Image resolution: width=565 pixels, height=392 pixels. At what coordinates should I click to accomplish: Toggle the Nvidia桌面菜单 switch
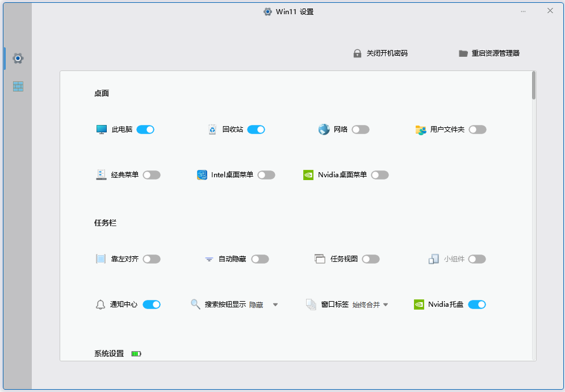380,175
